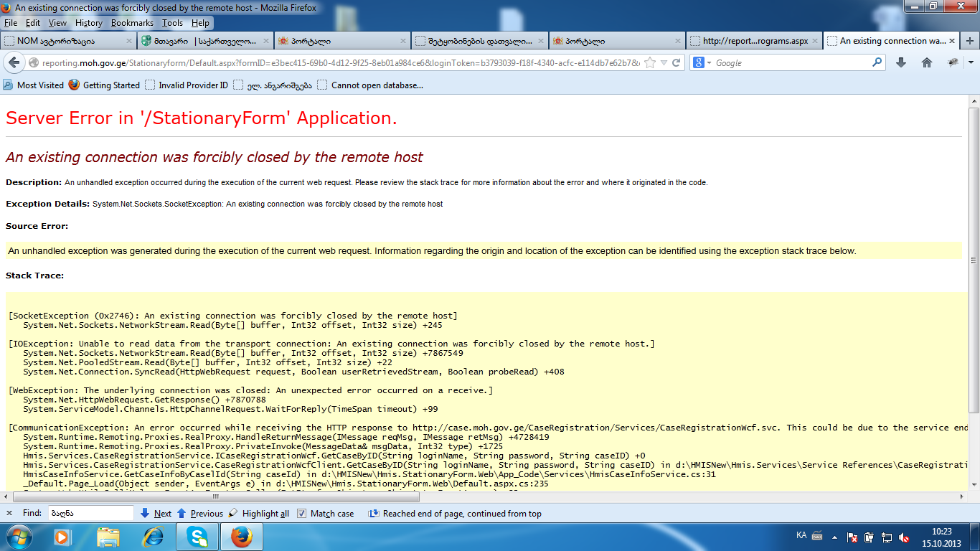Toggle the Match case checkbox

[x=302, y=514]
